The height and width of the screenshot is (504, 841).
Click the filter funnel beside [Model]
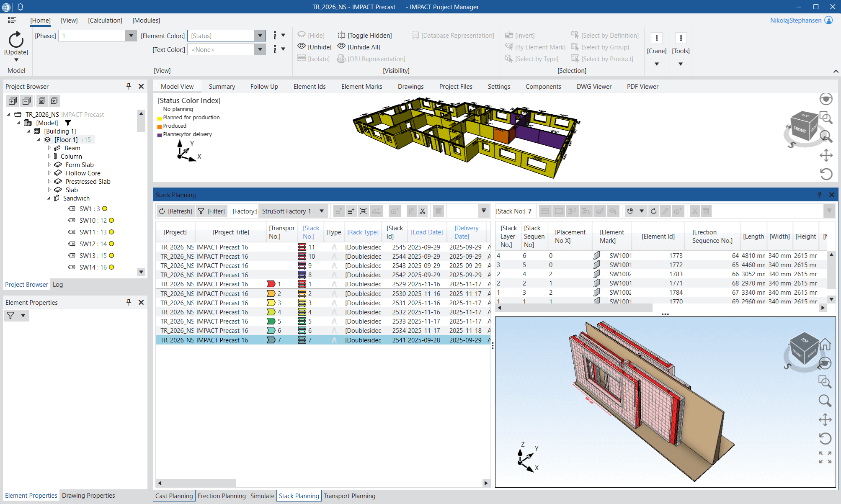pyautogui.click(x=67, y=123)
